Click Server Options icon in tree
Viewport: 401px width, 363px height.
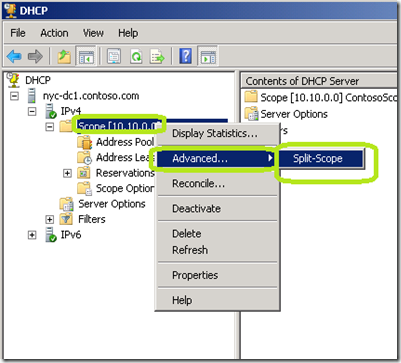tap(66, 204)
